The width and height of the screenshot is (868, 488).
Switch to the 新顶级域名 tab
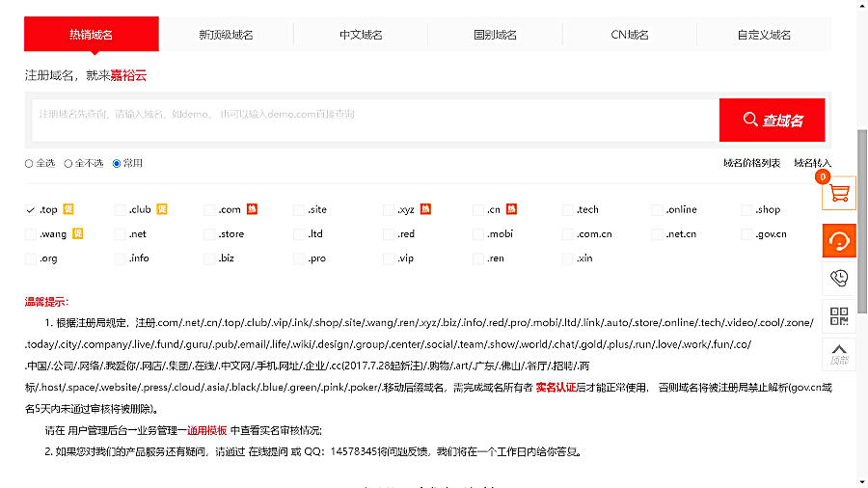click(x=226, y=35)
